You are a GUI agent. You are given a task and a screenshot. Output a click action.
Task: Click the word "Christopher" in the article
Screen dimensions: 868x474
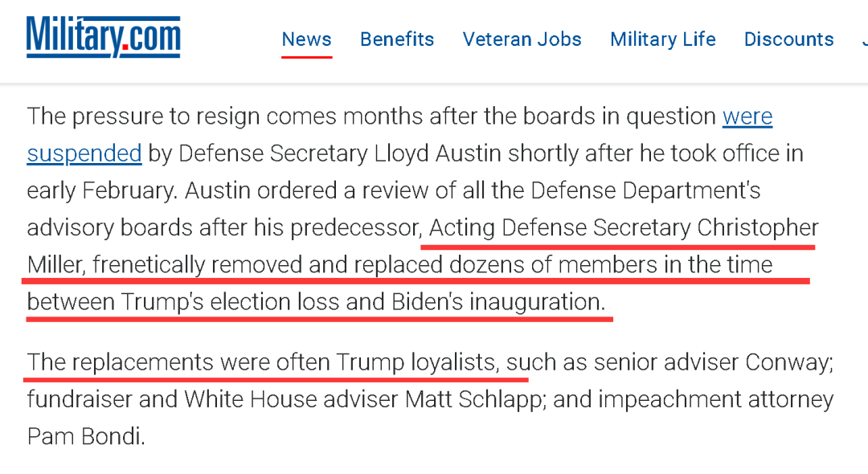tap(758, 228)
